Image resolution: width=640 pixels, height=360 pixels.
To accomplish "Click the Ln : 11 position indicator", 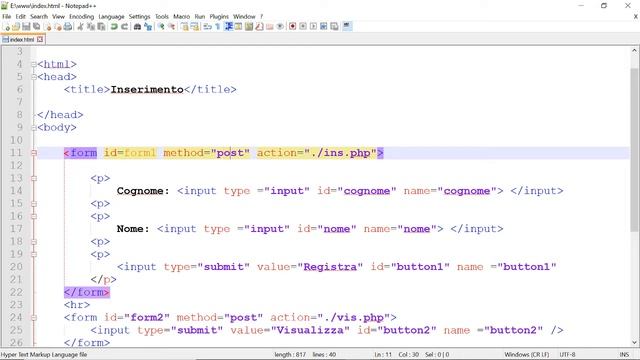I will point(383,355).
